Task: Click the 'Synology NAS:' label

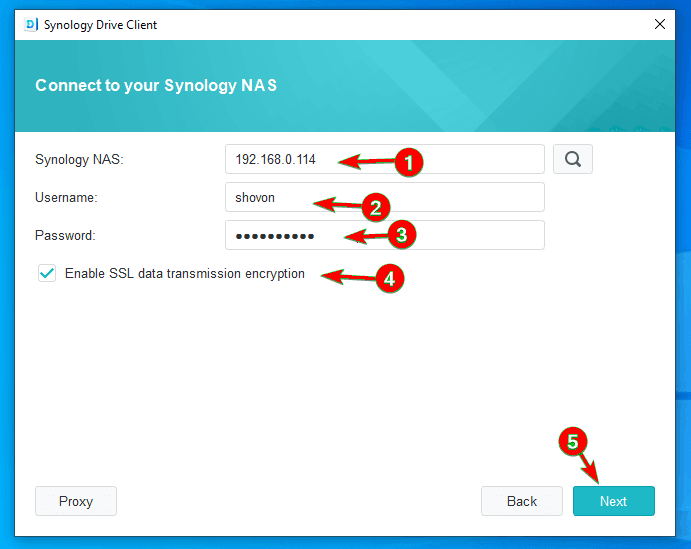Action: pyautogui.click(x=79, y=160)
